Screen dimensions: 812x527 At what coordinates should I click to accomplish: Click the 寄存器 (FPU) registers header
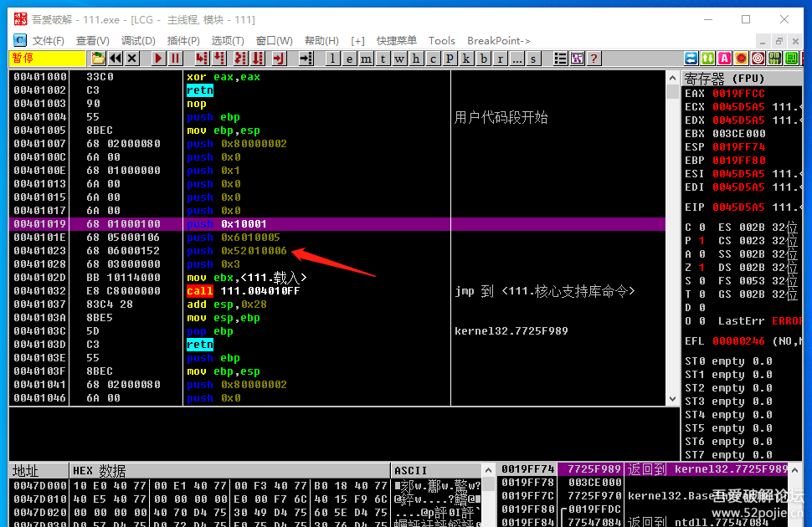[725, 79]
